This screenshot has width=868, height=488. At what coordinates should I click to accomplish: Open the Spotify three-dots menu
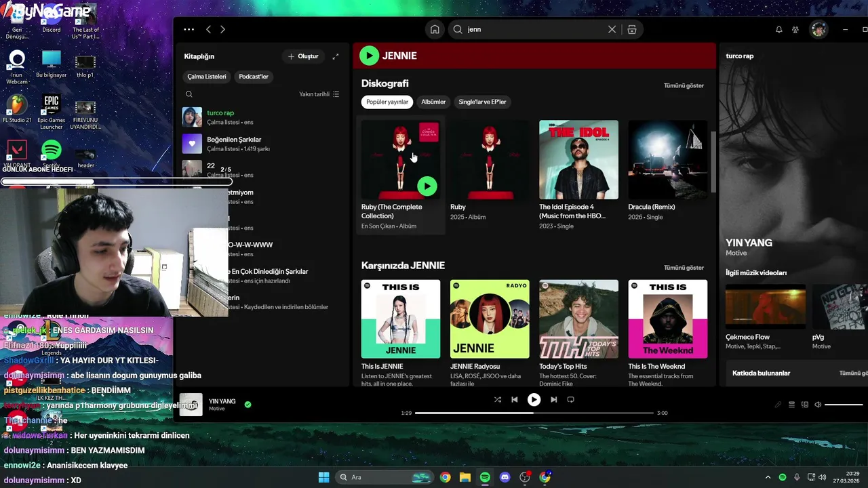coord(189,29)
